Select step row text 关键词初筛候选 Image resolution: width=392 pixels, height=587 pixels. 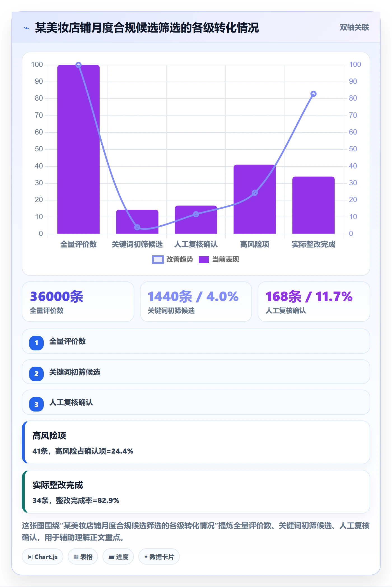coord(75,372)
